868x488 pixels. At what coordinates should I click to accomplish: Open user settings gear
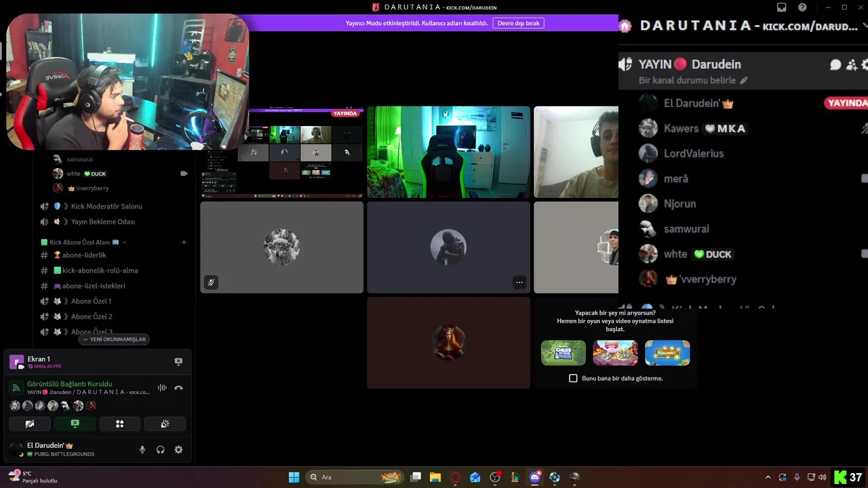(x=178, y=449)
